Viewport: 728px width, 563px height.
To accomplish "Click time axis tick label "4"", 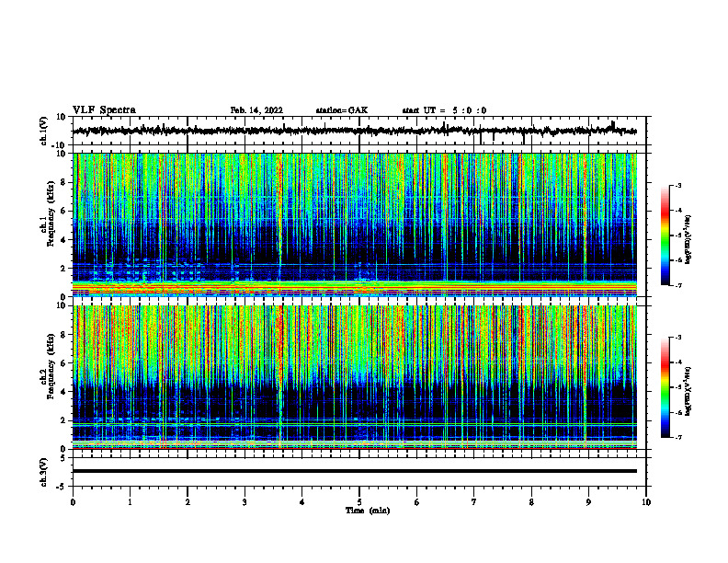I will pos(302,502).
